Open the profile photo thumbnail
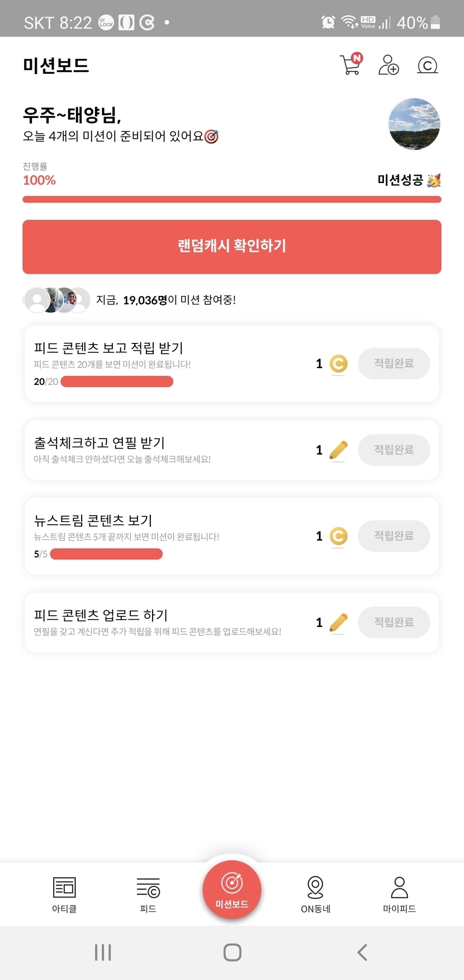Image resolution: width=464 pixels, height=980 pixels. coord(414,124)
